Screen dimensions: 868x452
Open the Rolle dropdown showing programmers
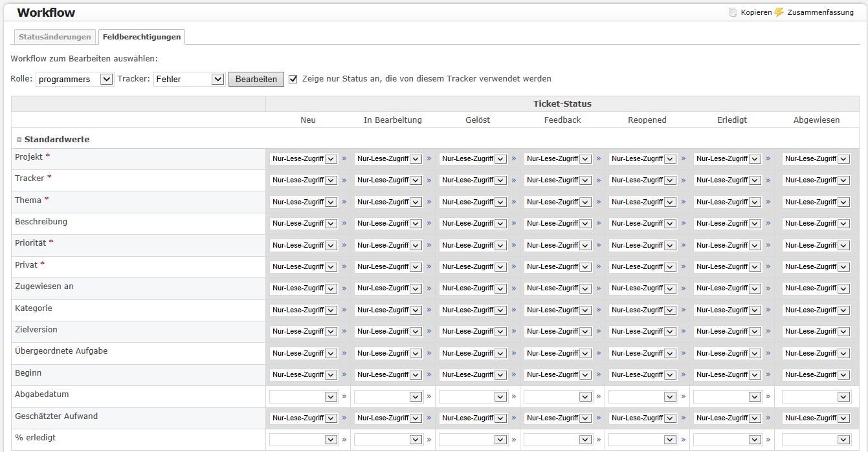pyautogui.click(x=74, y=80)
